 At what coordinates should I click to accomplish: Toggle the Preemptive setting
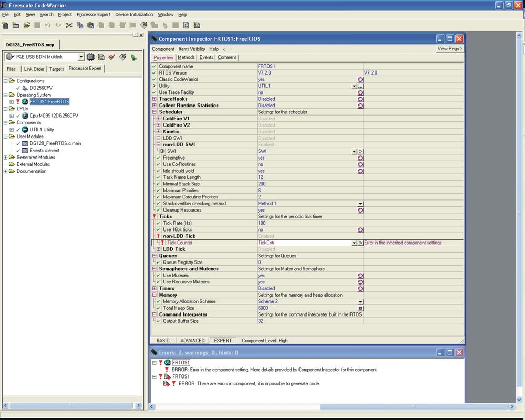pos(361,158)
